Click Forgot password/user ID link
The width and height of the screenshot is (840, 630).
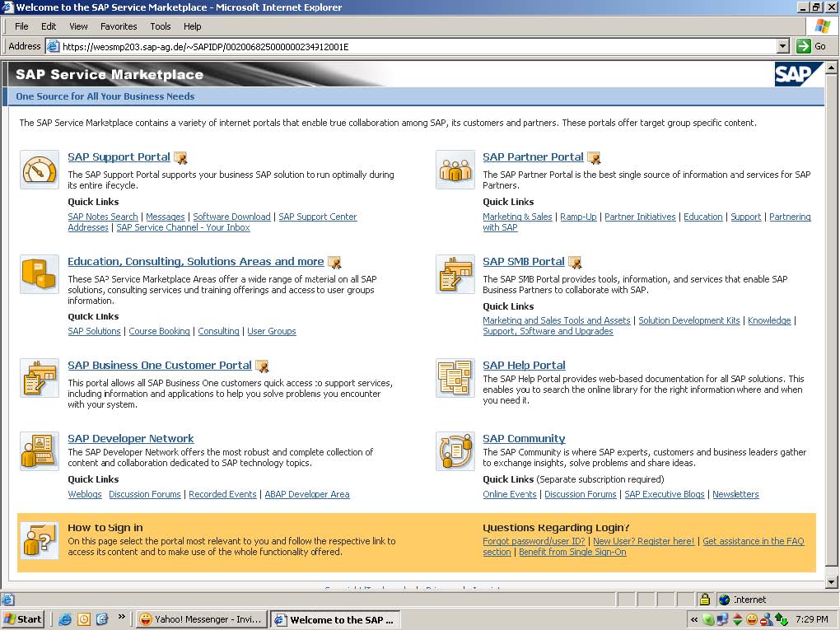coord(534,541)
